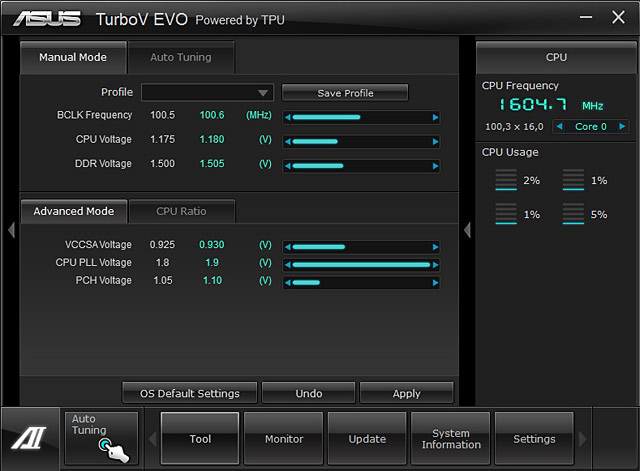The height and width of the screenshot is (471, 640).
Task: Increase BCLK Frequency with right arrow
Action: pyautogui.click(x=435, y=118)
